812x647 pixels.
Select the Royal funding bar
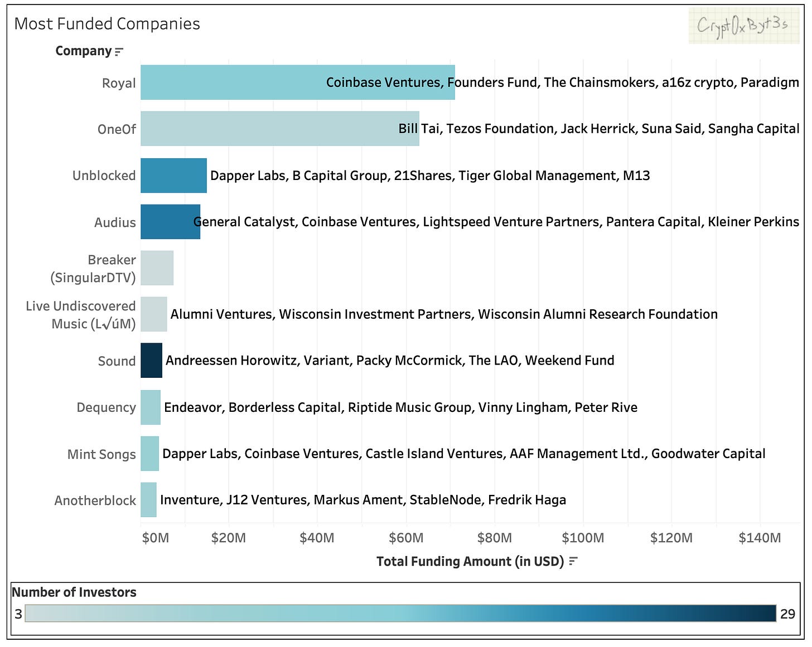[x=298, y=82]
